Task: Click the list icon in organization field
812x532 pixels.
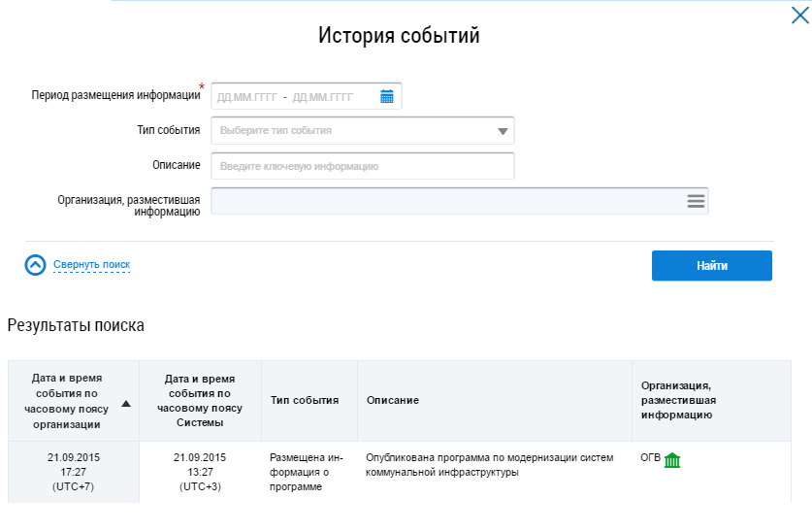Action: click(695, 201)
